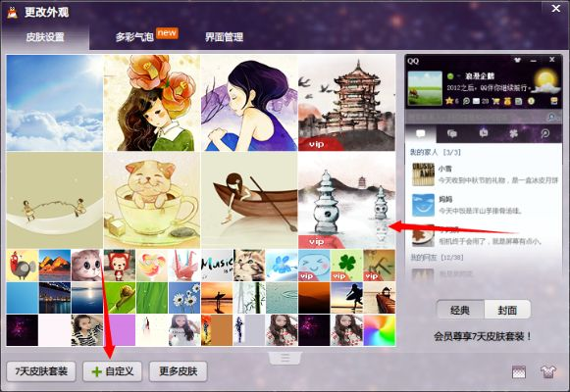
Task: Click the shirt icon at bottom right
Action: [x=548, y=372]
